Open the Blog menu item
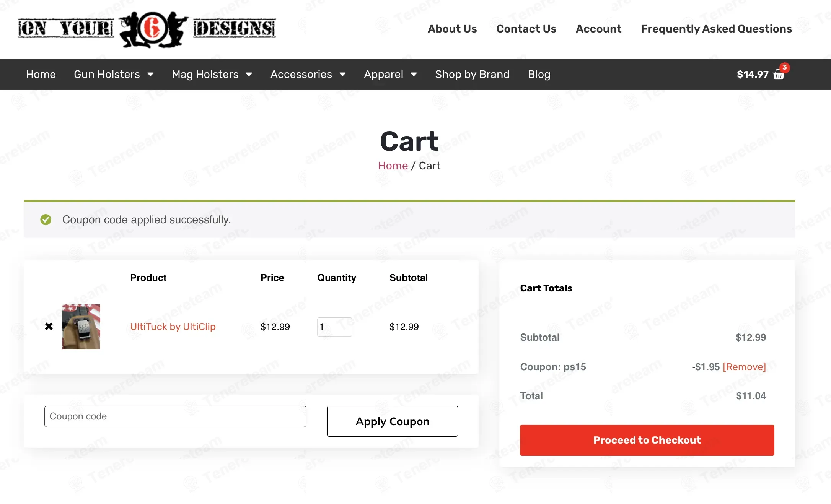This screenshot has width=831, height=504. (x=539, y=74)
